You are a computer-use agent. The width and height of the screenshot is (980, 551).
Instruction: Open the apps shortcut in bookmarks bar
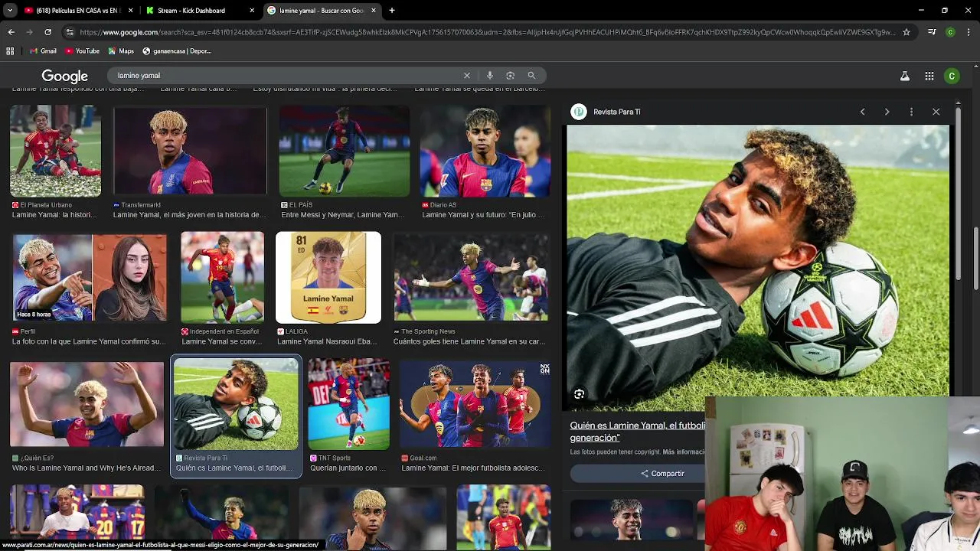coord(10,51)
